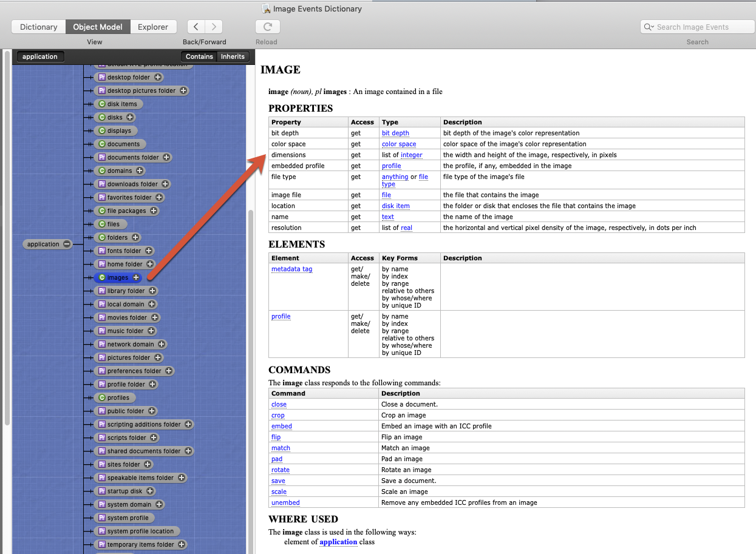Click the class icon beside displays
Image resolution: width=756 pixels, height=554 pixels.
(102, 131)
